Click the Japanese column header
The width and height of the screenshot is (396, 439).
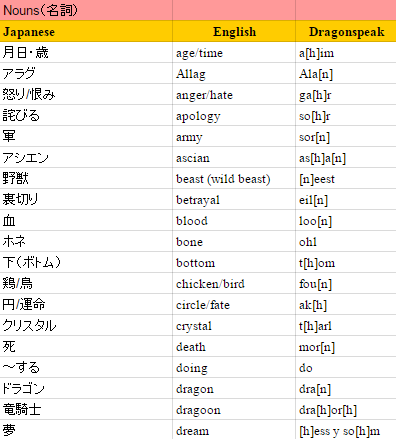(x=86, y=31)
